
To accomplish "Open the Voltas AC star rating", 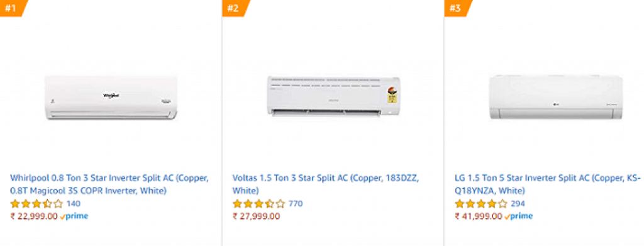I will [258, 204].
